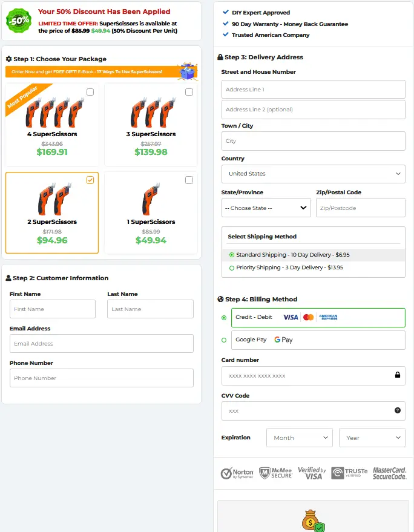Click the Google Pay G logo
Image resolution: width=414 pixels, height=532 pixels.
coord(277,340)
